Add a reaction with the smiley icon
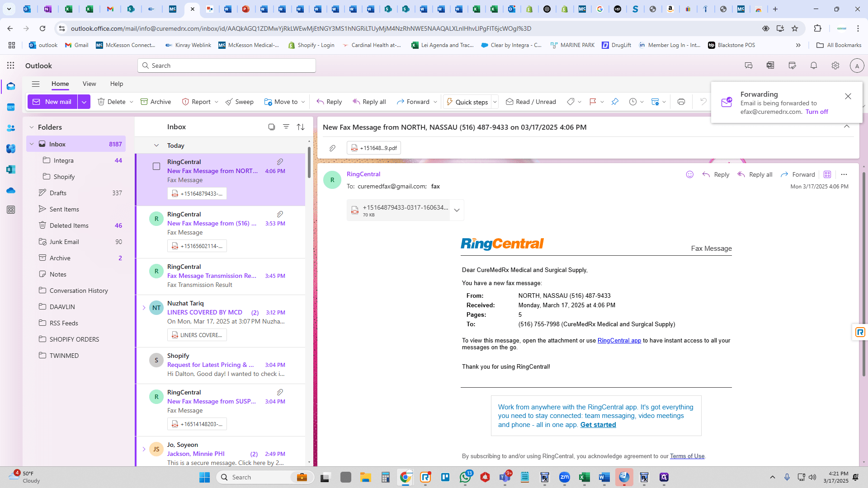The width and height of the screenshot is (868, 488). click(x=690, y=174)
